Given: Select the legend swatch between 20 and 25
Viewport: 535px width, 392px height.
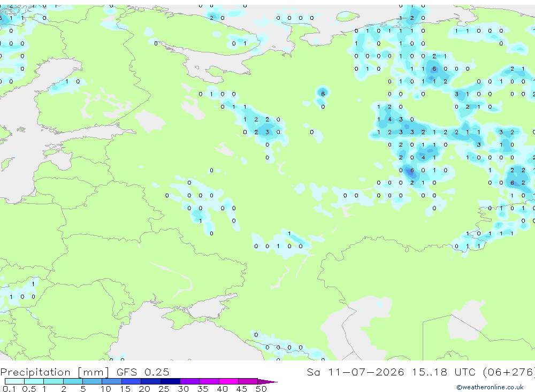Looking at the screenshot, I should 151,381.
